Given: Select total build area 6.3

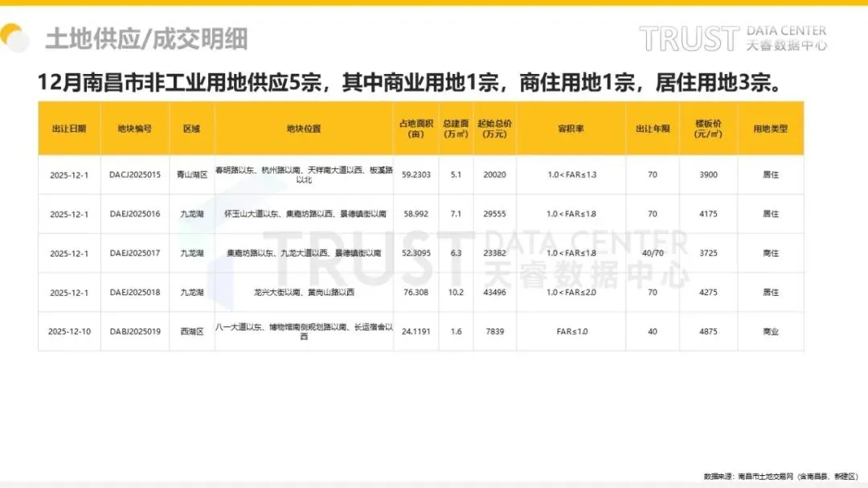Looking at the screenshot, I should 456,253.
